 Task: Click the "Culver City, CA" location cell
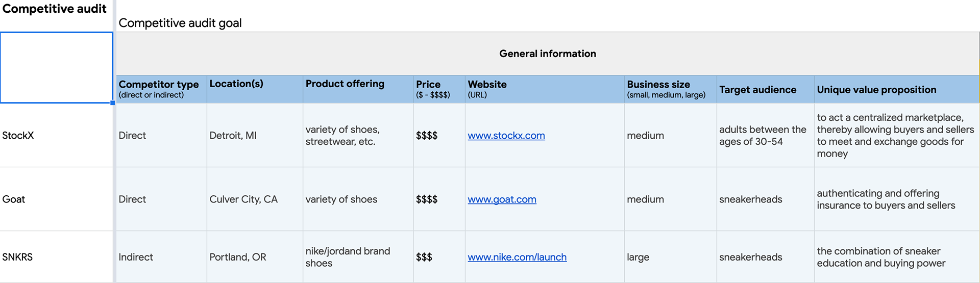pyautogui.click(x=254, y=199)
